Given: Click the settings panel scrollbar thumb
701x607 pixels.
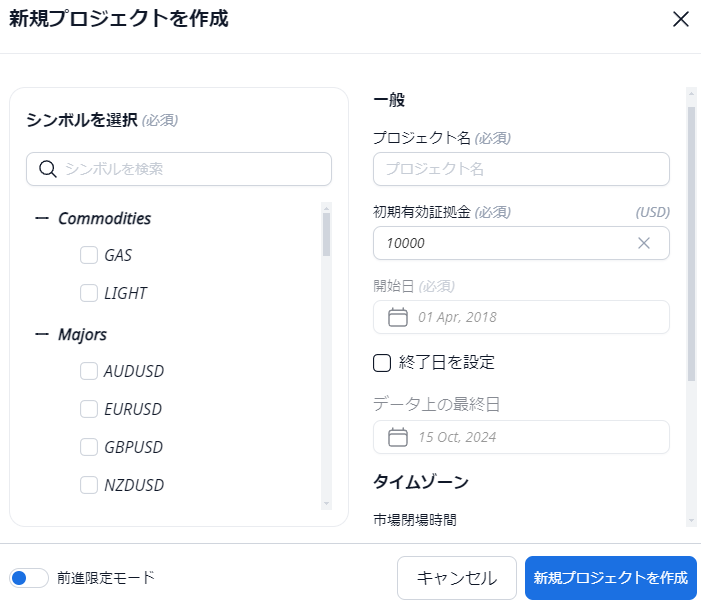Looking at the screenshot, I should [691, 244].
